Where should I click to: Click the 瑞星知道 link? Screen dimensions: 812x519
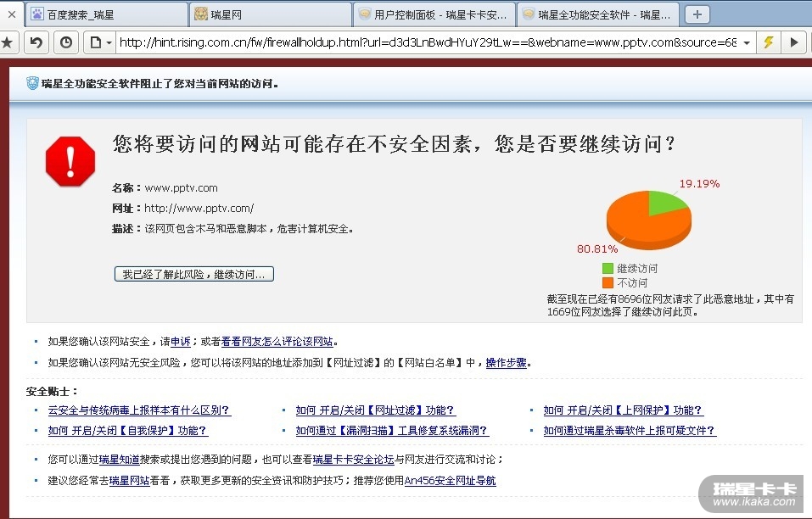[119, 460]
